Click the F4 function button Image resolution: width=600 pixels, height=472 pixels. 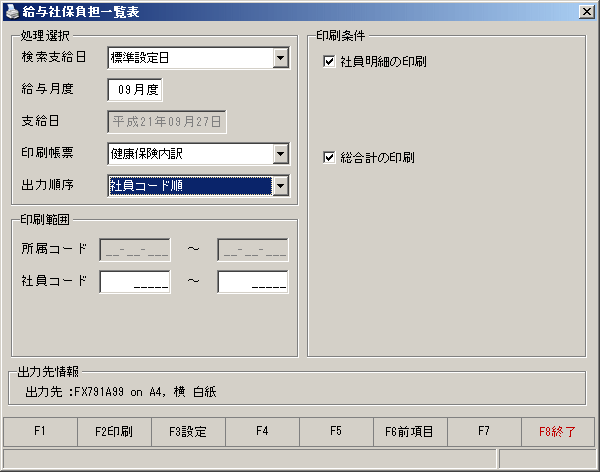pos(262,432)
